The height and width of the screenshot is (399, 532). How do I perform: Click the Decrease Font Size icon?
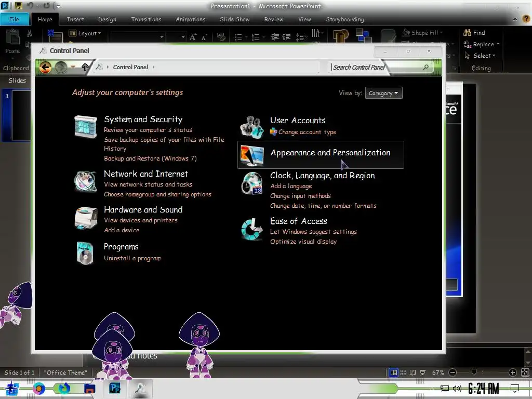pos(204,37)
